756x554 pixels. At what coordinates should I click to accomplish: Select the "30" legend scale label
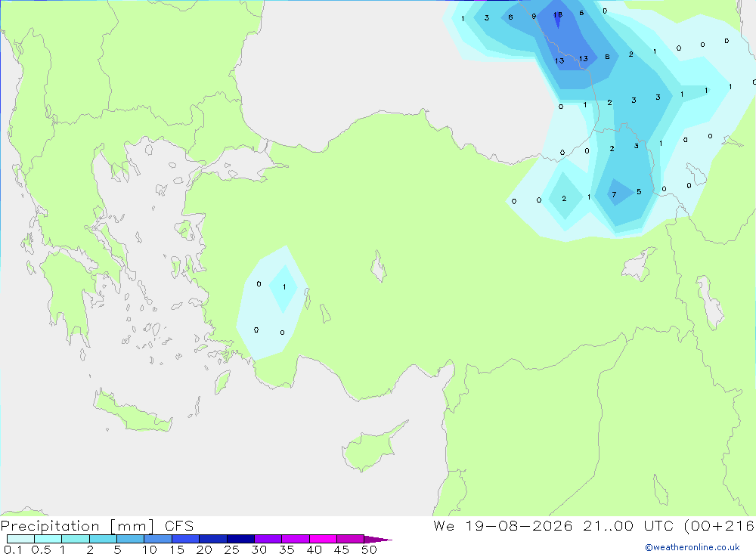[259, 549]
